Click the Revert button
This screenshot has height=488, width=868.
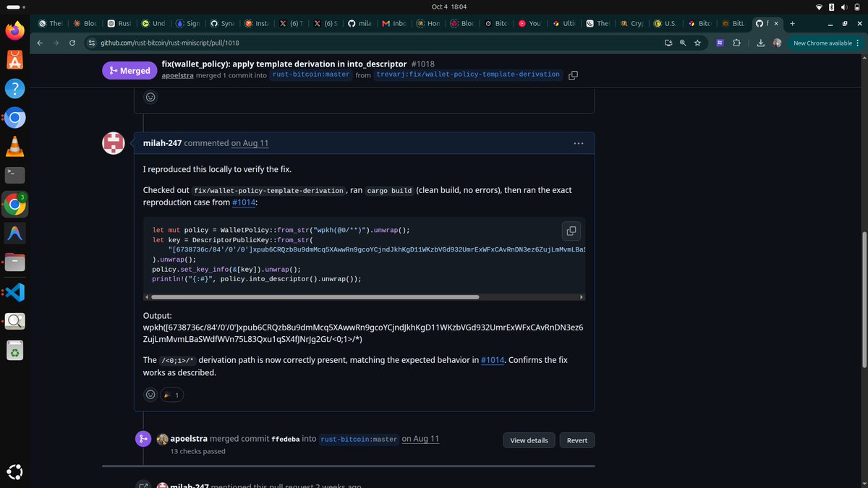(577, 440)
